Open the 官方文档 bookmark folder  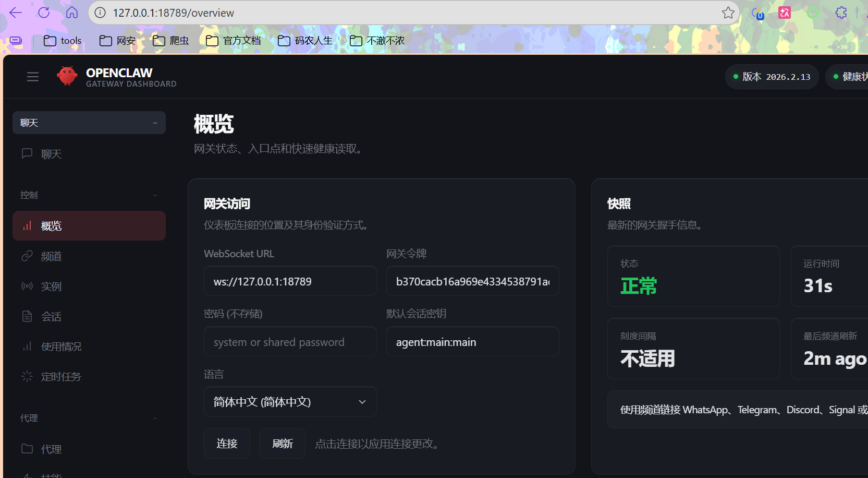tap(233, 40)
